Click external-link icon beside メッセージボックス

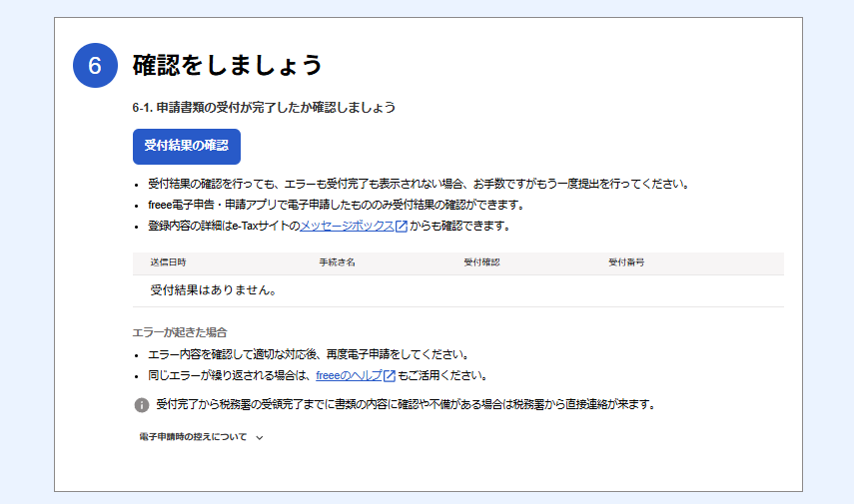[x=402, y=227]
